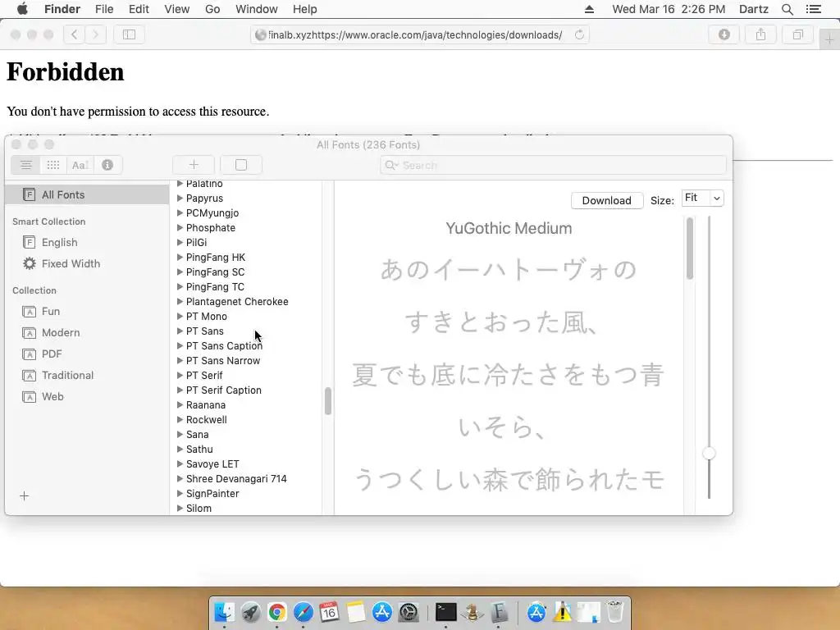The width and height of the screenshot is (840, 630).
Task: Open Calendar from the Dock
Action: [x=330, y=612]
